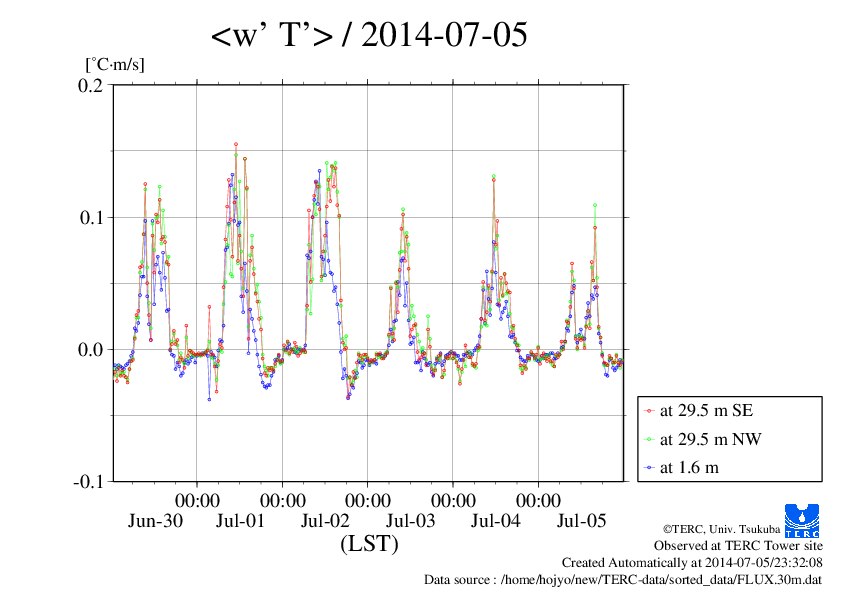Click the red 29.5 m SE legend marker
The height and width of the screenshot is (595, 842).
[649, 411]
